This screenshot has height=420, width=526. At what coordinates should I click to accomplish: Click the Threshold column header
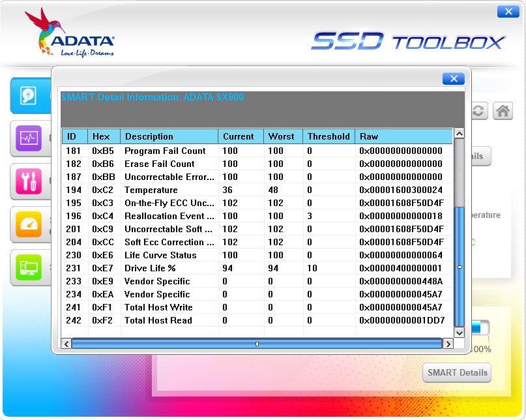329,136
